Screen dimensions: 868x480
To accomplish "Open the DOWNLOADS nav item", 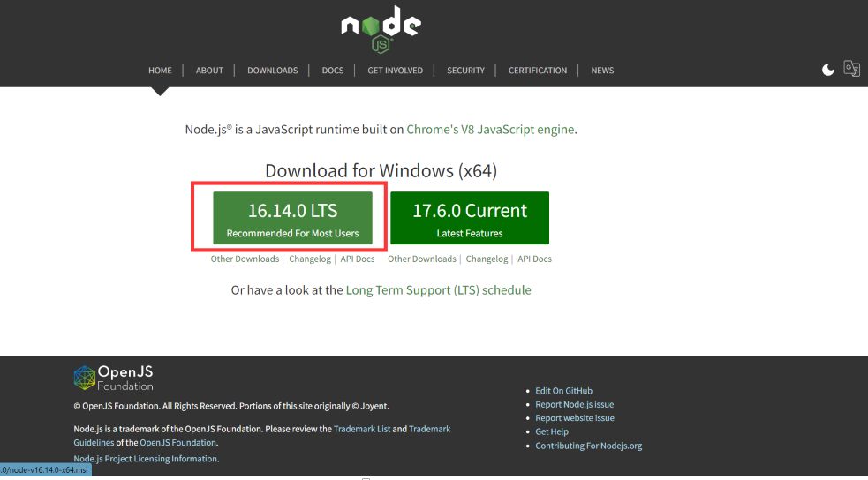I will [272, 71].
